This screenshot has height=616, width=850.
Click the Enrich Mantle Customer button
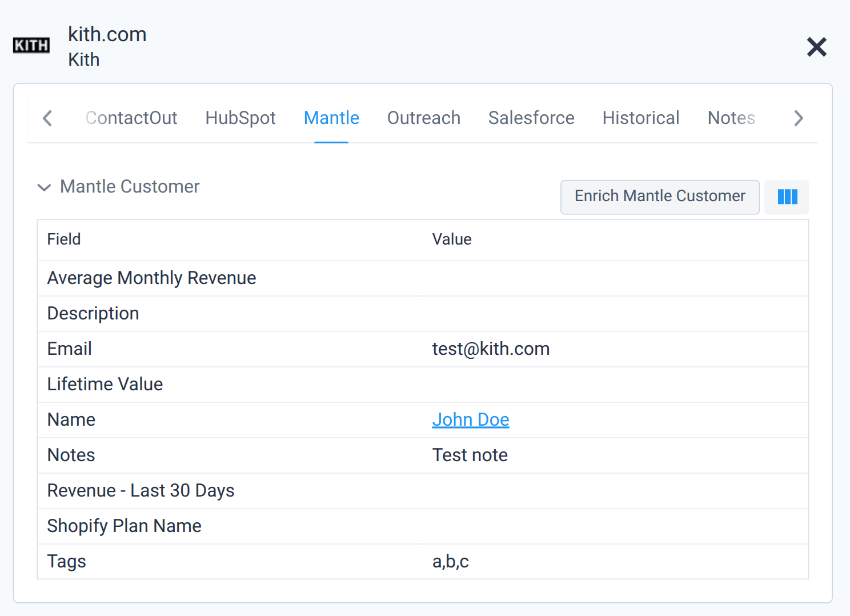[x=660, y=197]
